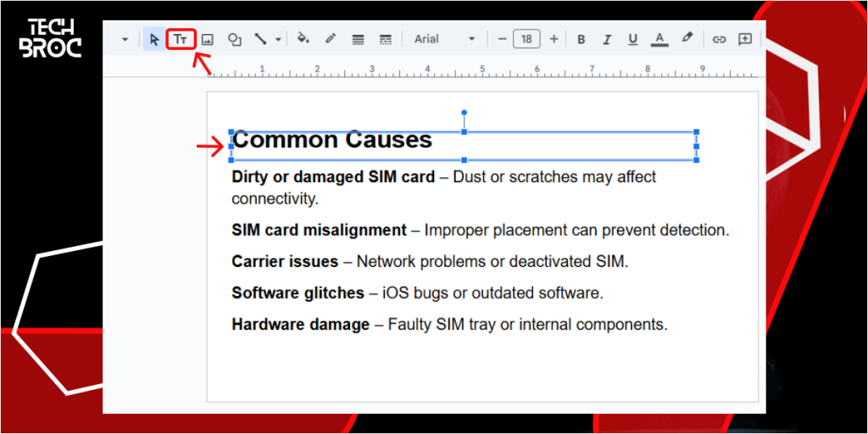The height and width of the screenshot is (434, 868).
Task: Click the "Dirty or damaged SIM card" text
Action: tap(333, 177)
